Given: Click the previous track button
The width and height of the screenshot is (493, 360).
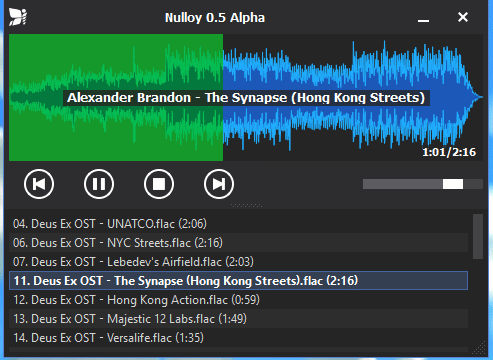Looking at the screenshot, I should coord(39,184).
